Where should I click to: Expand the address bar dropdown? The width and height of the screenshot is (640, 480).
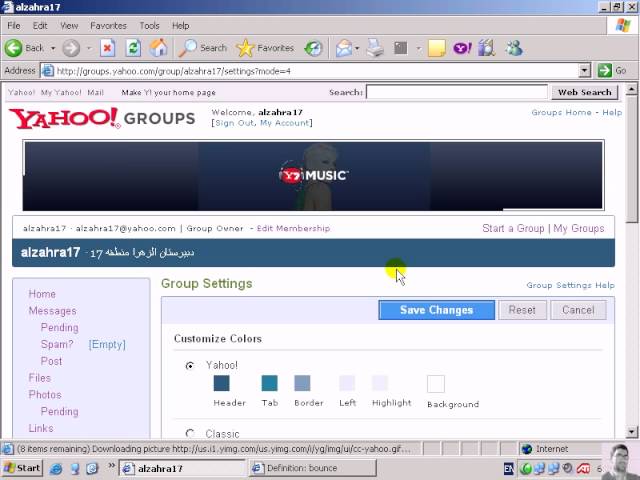pyautogui.click(x=584, y=71)
